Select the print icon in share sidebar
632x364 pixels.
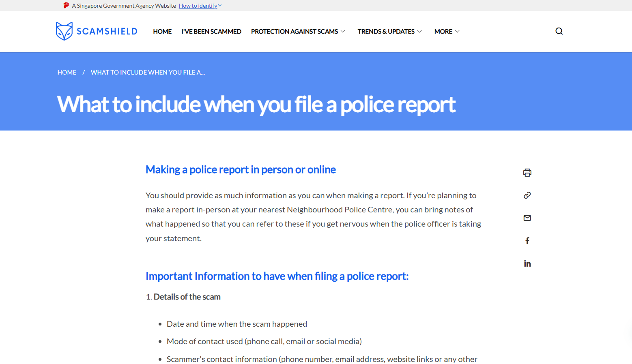pos(527,172)
